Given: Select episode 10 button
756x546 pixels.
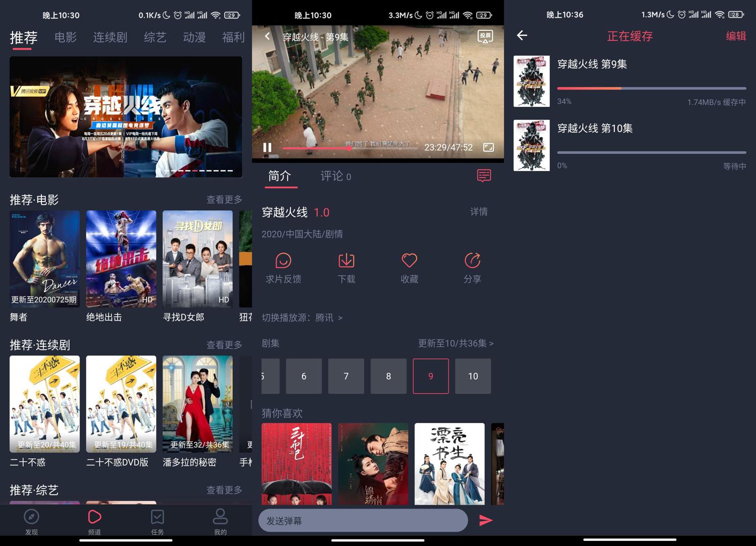Looking at the screenshot, I should 473,376.
